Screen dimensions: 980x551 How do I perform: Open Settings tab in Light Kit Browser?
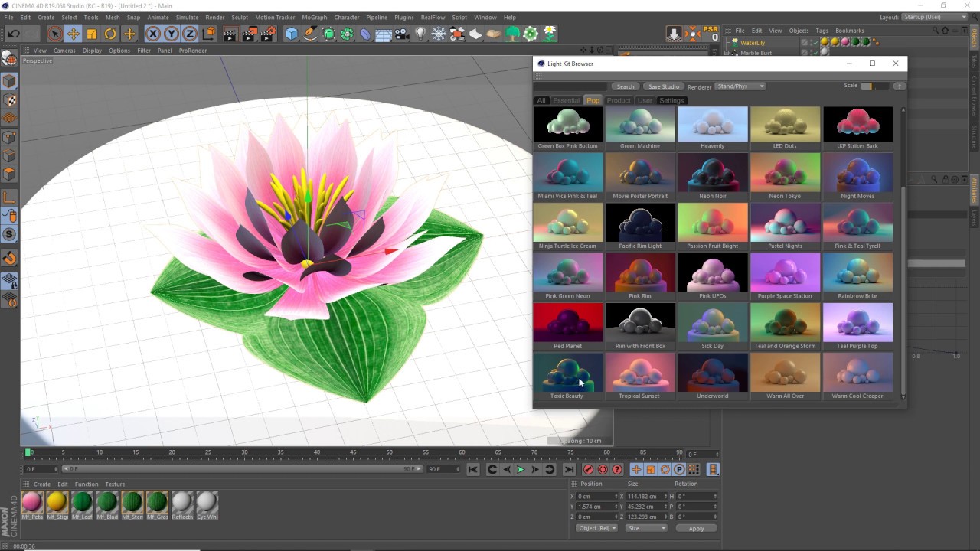coord(671,100)
